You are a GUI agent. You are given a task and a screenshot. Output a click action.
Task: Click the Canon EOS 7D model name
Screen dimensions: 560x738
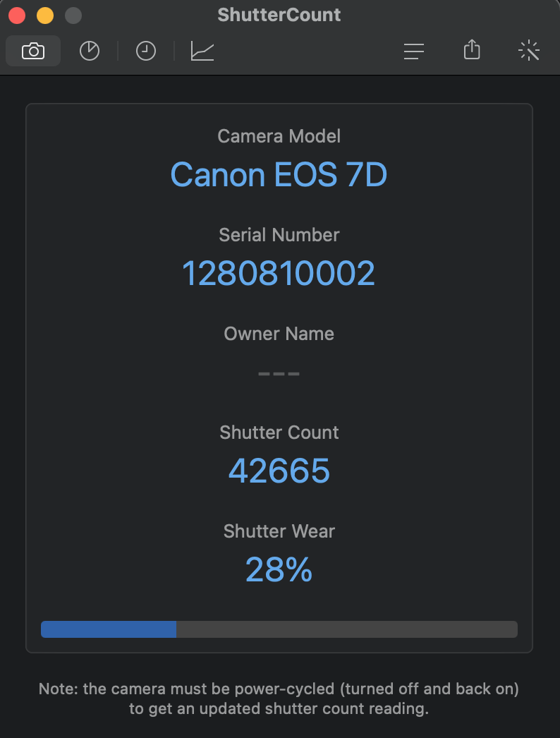pyautogui.click(x=279, y=175)
